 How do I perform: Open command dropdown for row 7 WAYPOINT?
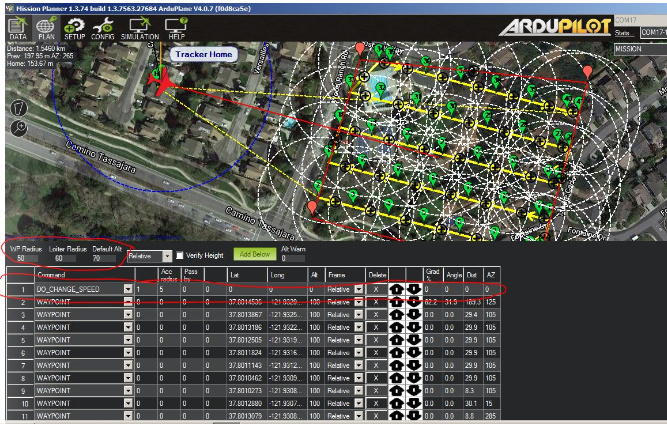[x=128, y=365]
